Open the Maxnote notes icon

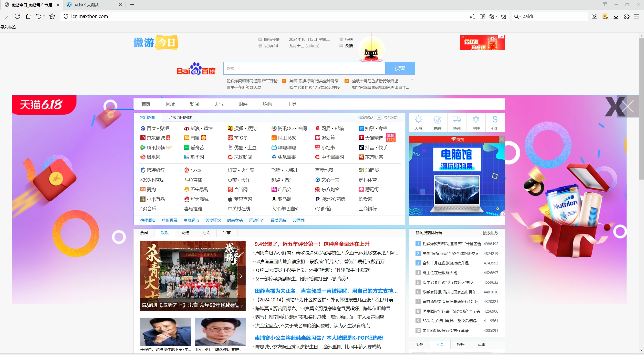pos(605,16)
